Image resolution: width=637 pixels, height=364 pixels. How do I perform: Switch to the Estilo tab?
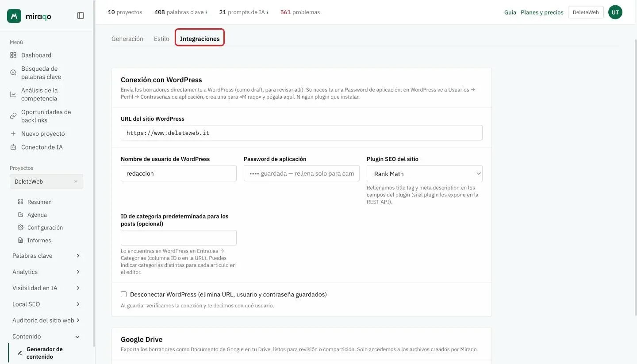pyautogui.click(x=161, y=38)
